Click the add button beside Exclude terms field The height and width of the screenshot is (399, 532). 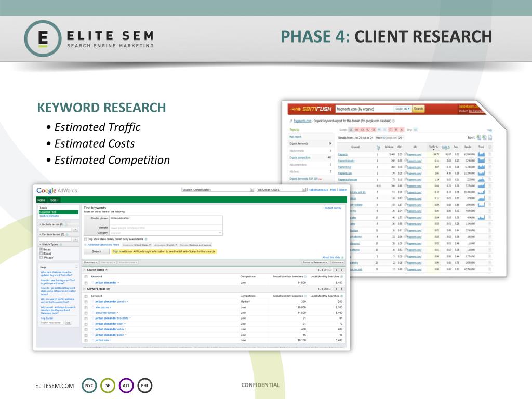click(x=75, y=240)
